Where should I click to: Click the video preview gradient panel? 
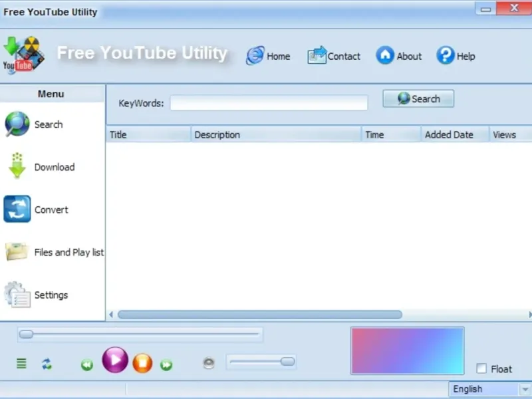[x=408, y=351]
